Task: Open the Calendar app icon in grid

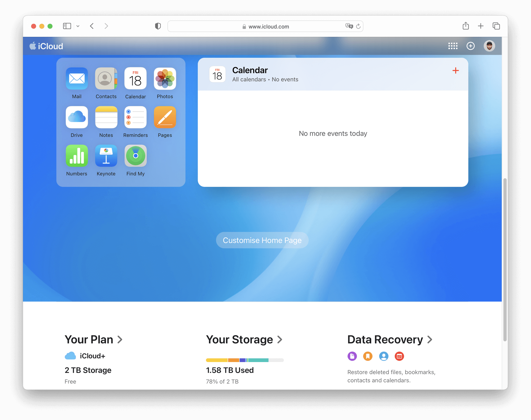Action: tap(135, 79)
